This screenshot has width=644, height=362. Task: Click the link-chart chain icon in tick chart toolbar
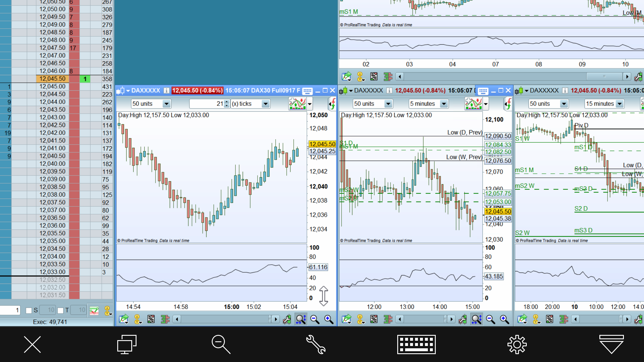138,319
